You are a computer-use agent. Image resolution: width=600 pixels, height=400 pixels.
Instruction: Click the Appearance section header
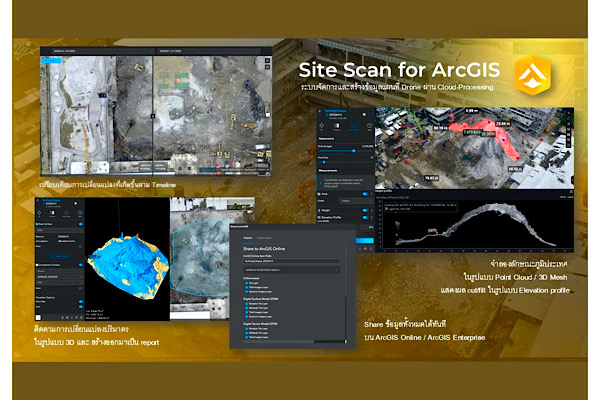point(326,139)
